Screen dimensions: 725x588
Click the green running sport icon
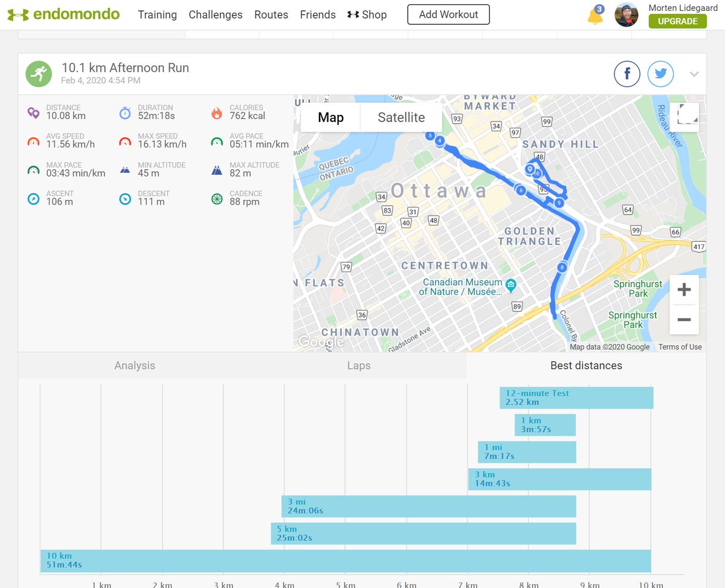tap(38, 74)
